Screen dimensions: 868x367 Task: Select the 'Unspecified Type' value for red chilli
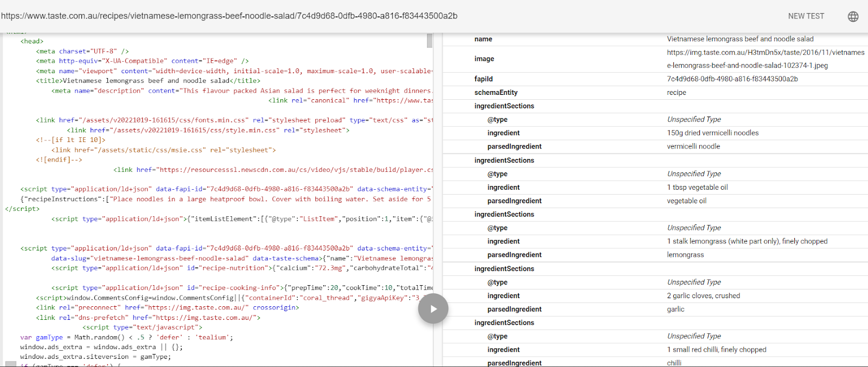click(x=694, y=336)
